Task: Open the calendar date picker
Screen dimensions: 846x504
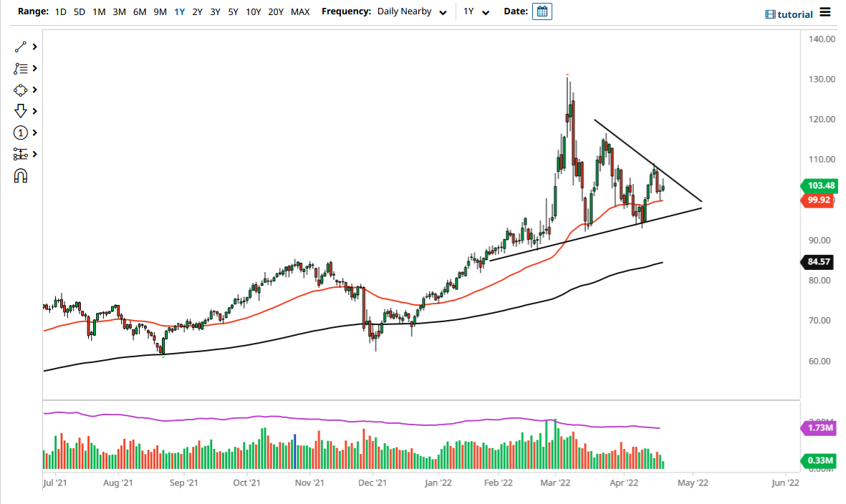Action: pos(542,11)
